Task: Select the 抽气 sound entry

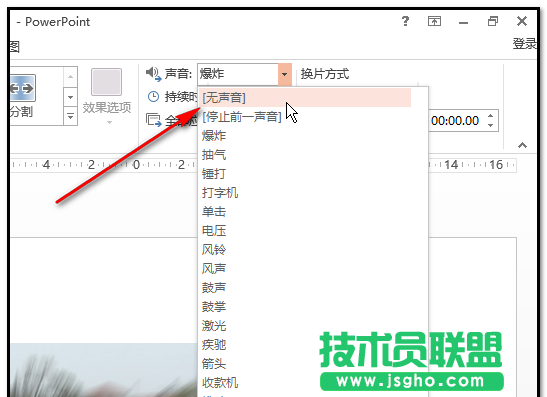Action: coord(305,154)
